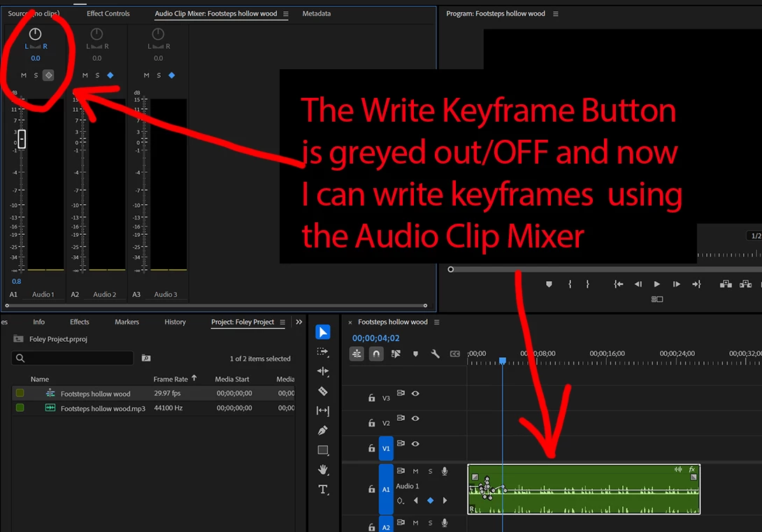Open the Info tab

tap(39, 322)
